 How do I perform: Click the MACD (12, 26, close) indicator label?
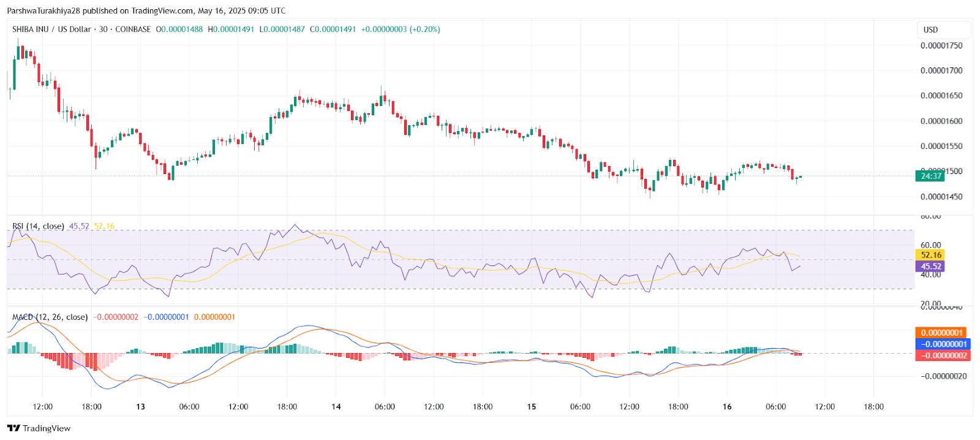[x=50, y=317]
